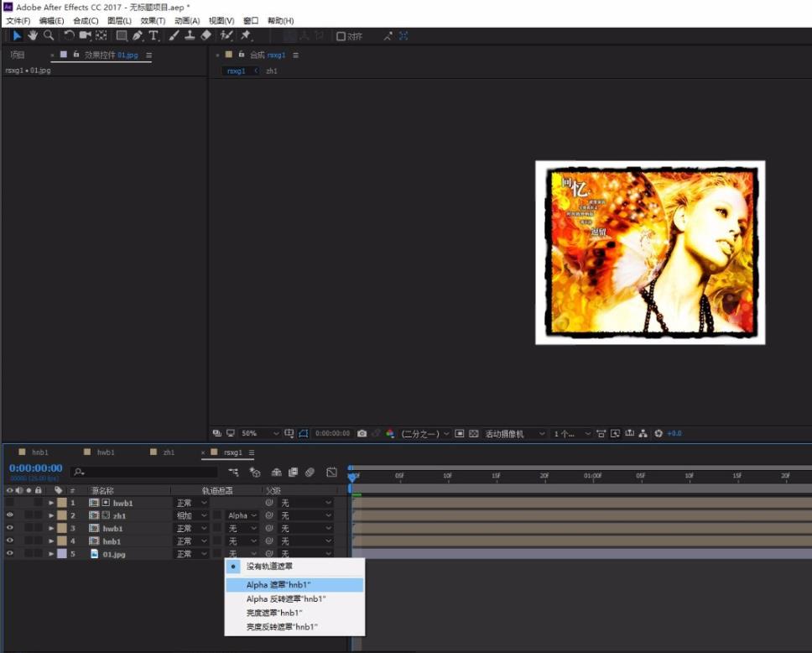Enable the snapping 对齐 checkbox
Image resolution: width=812 pixels, height=653 pixels.
tap(341, 36)
